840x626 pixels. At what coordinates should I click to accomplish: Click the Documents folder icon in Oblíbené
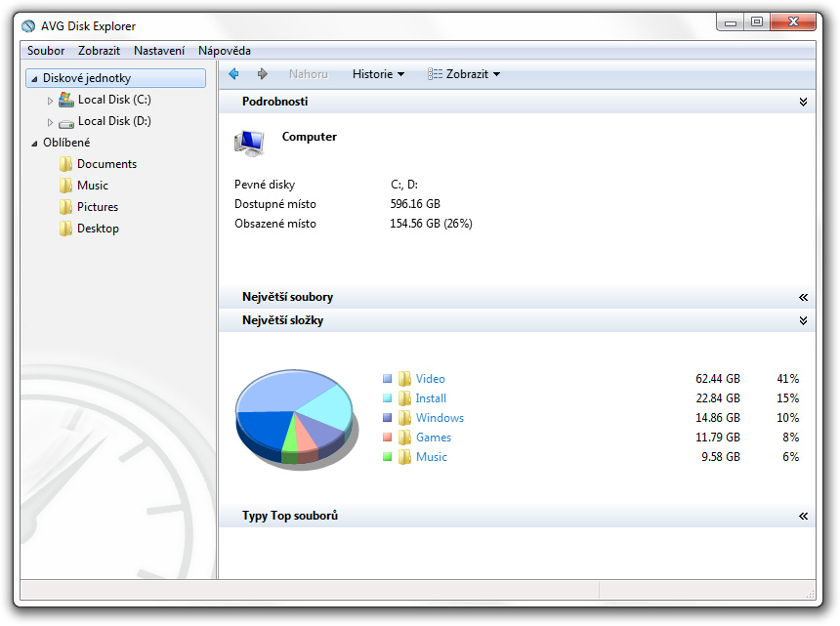click(x=65, y=164)
